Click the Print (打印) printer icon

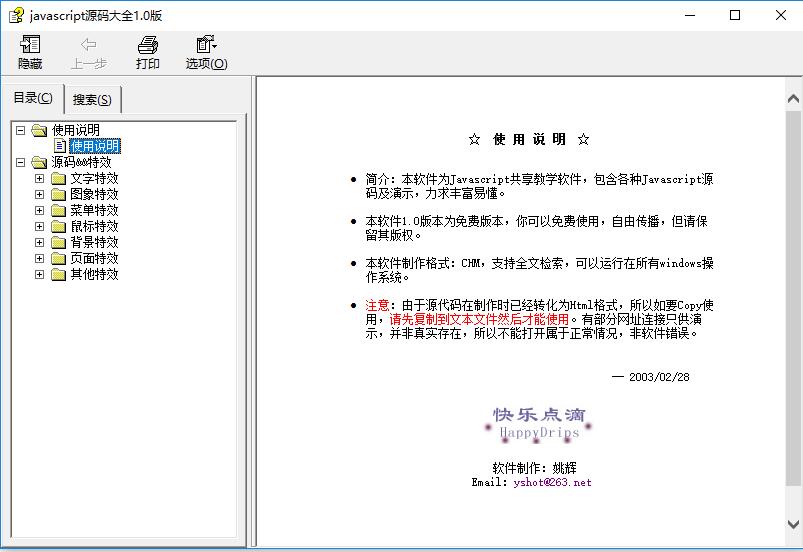click(147, 45)
